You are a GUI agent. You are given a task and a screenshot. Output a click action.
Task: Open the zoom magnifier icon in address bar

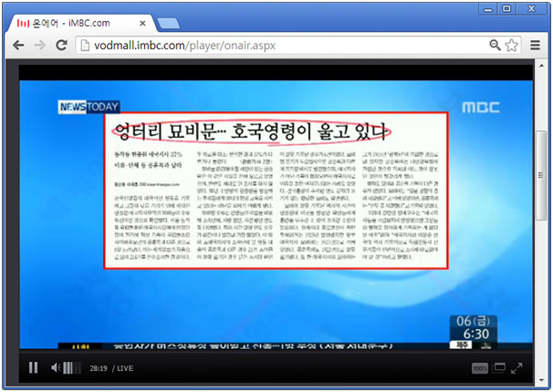tap(496, 45)
